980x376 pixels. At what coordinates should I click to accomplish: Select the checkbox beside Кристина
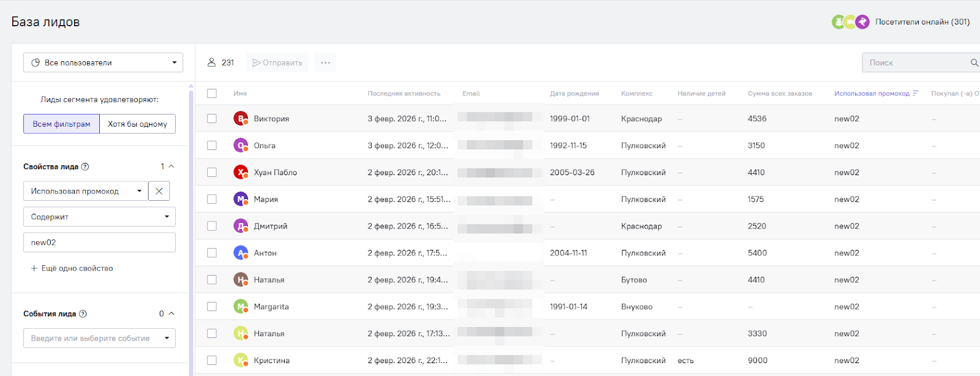pos(212,361)
